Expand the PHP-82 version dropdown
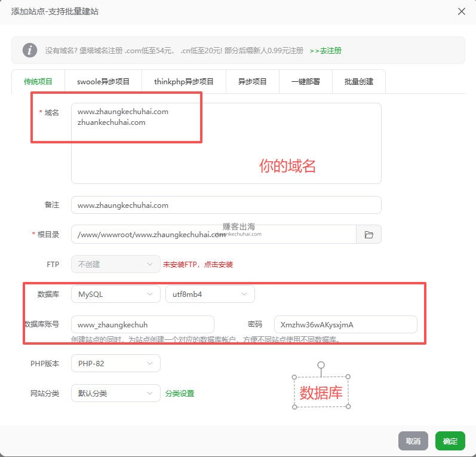 (x=115, y=363)
